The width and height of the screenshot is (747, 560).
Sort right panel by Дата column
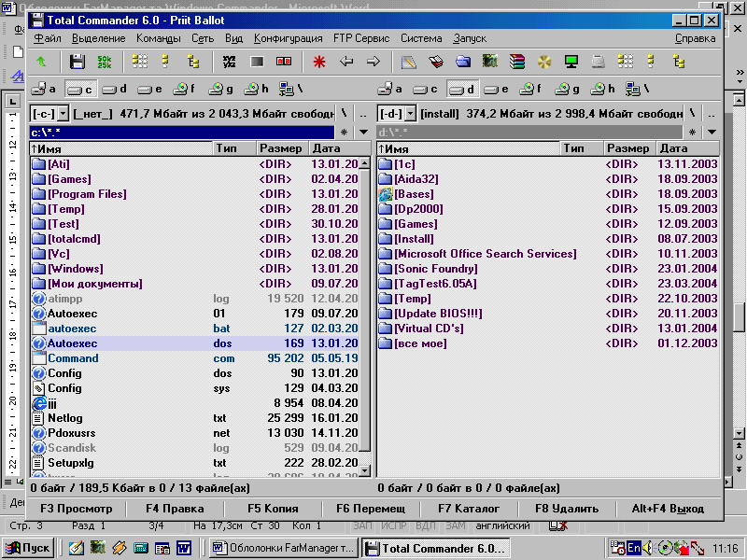coord(687,148)
